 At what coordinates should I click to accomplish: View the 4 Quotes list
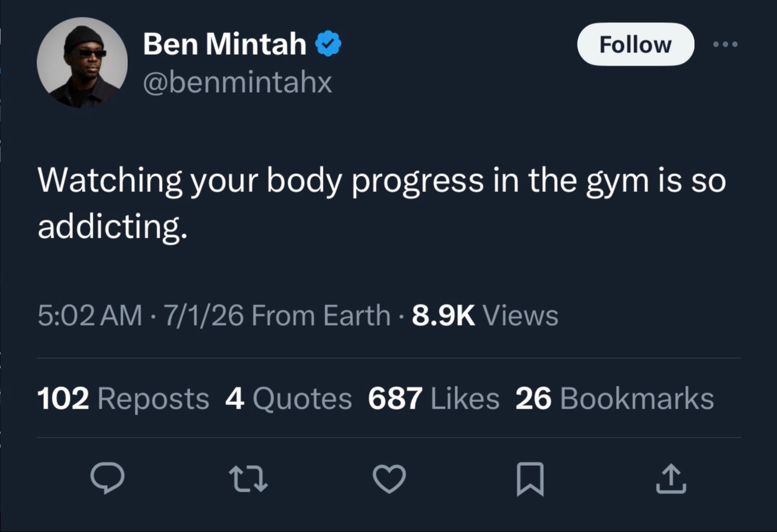[x=289, y=398]
